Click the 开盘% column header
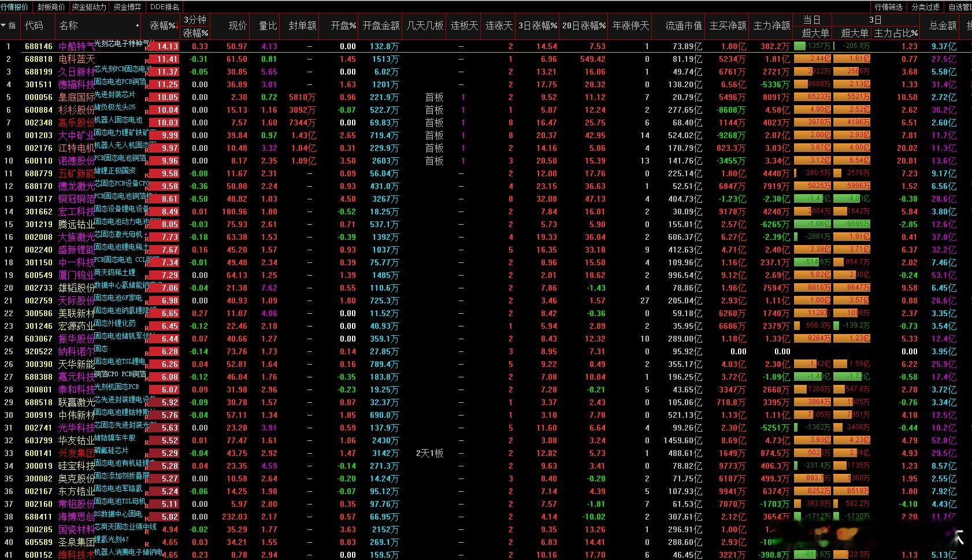Image resolution: width=972 pixels, height=560 pixels. coord(344,26)
